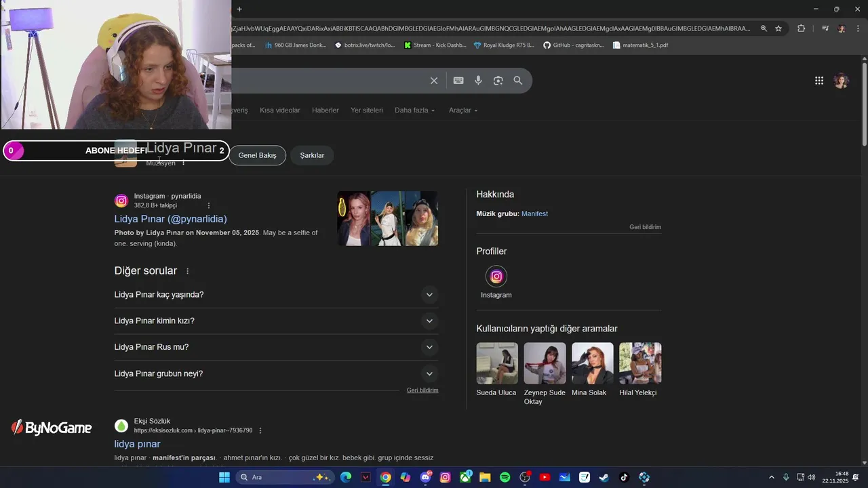Click Geri bildirim below Diğer sorular
The height and width of the screenshot is (488, 868).
pyautogui.click(x=422, y=390)
